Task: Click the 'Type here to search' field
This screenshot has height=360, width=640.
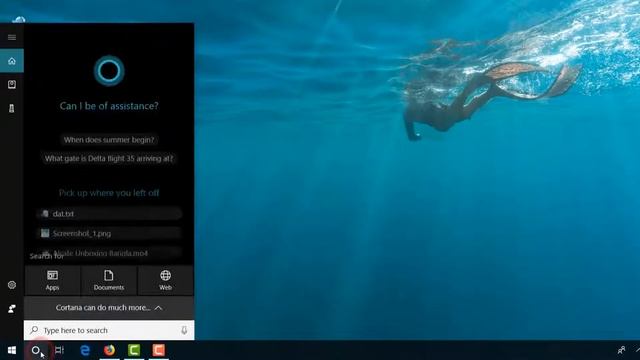Action: pyautogui.click(x=109, y=330)
